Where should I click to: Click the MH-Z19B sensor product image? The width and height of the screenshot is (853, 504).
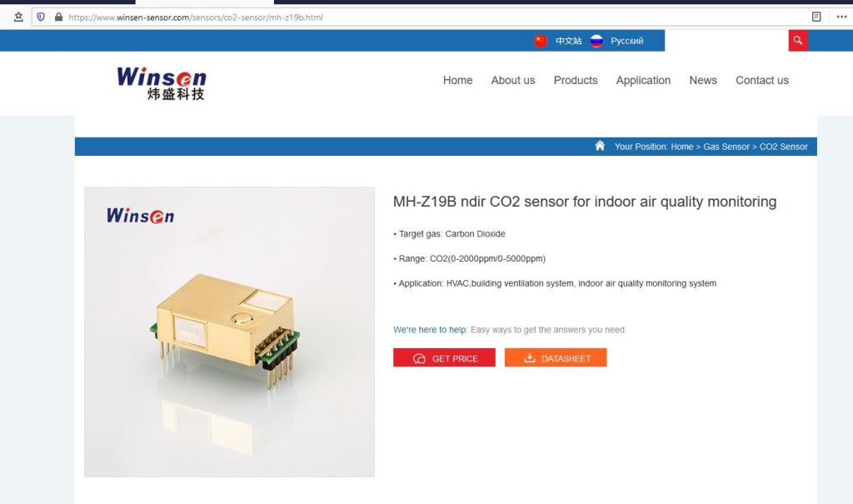coord(229,332)
